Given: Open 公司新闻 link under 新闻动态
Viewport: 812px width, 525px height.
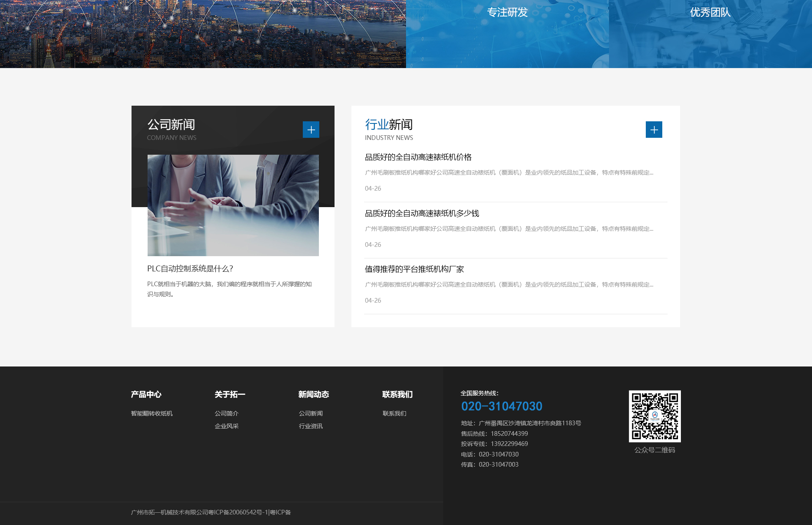Looking at the screenshot, I should coord(310,413).
